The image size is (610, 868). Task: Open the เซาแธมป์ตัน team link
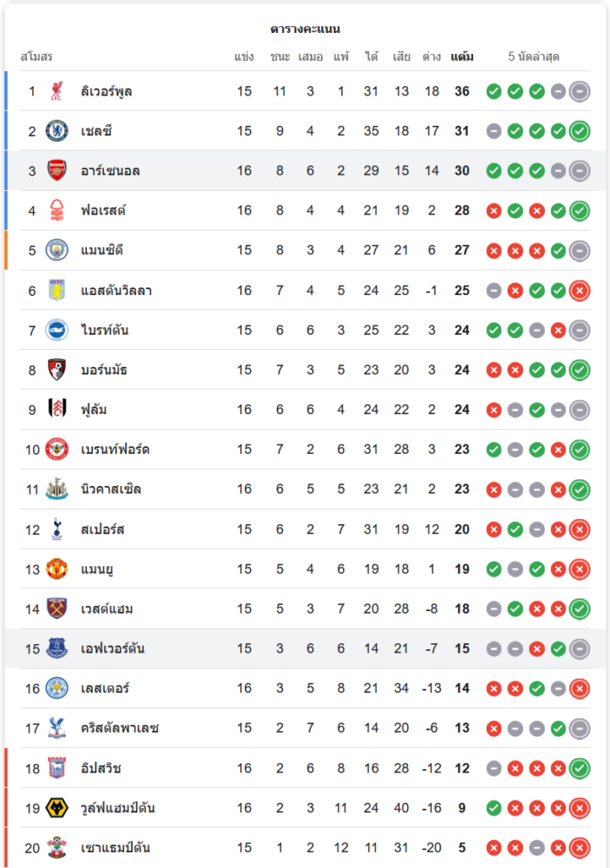click(x=115, y=848)
